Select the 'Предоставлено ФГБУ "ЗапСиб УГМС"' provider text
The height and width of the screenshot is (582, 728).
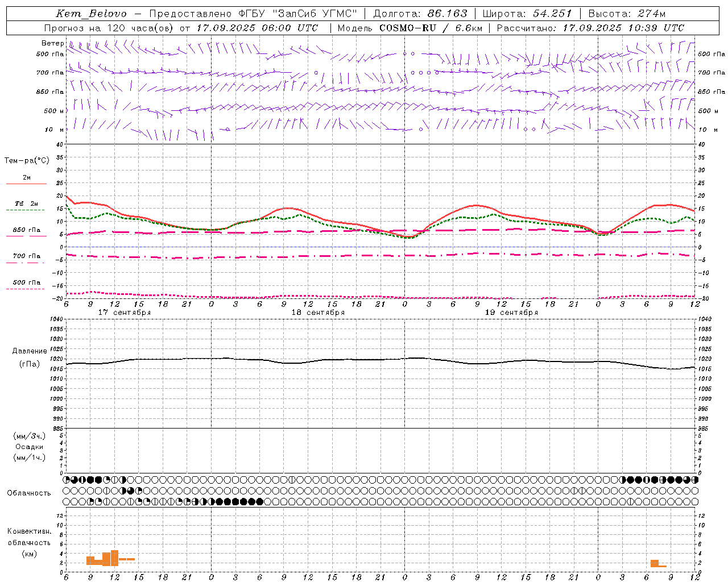coord(253,14)
